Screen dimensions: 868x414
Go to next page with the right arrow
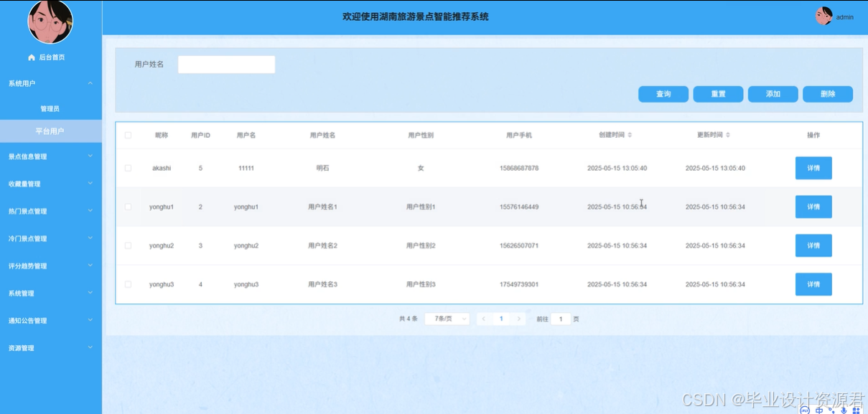coord(520,319)
